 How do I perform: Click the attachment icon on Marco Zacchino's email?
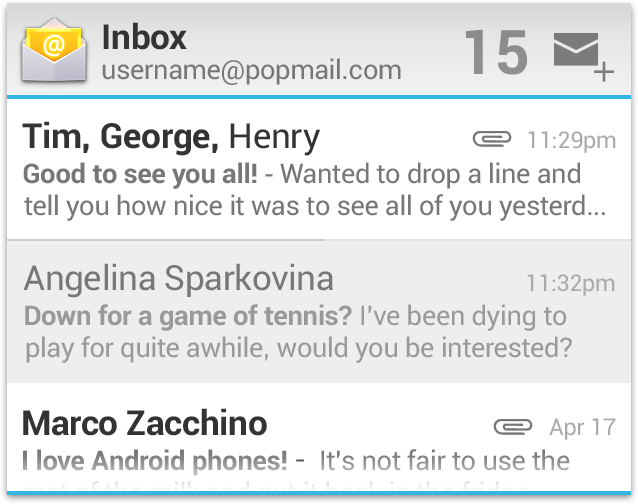pyautogui.click(x=513, y=427)
